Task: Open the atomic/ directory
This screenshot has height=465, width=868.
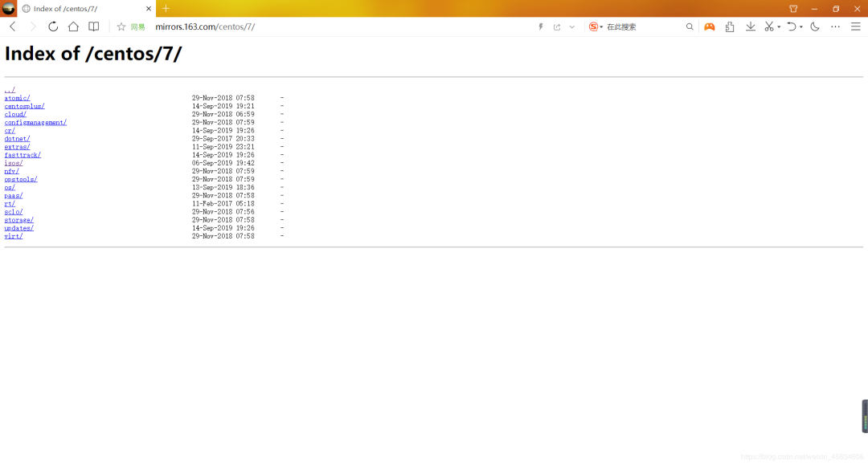Action: (x=17, y=98)
